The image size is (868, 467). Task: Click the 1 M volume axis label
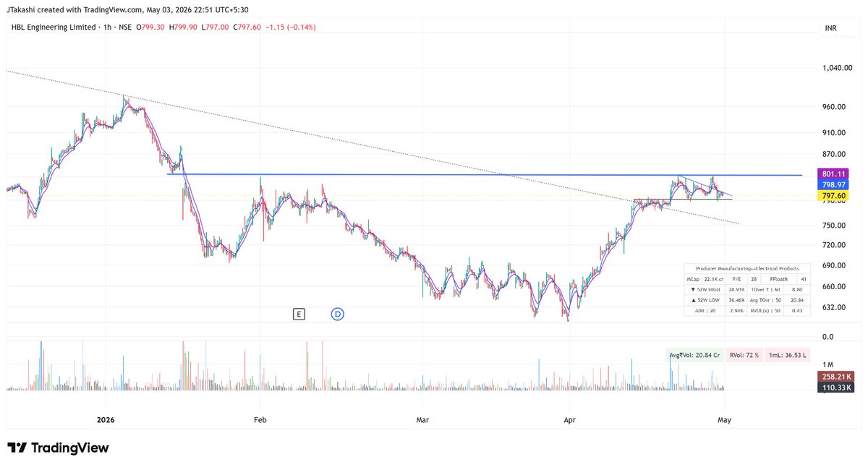pos(828,364)
